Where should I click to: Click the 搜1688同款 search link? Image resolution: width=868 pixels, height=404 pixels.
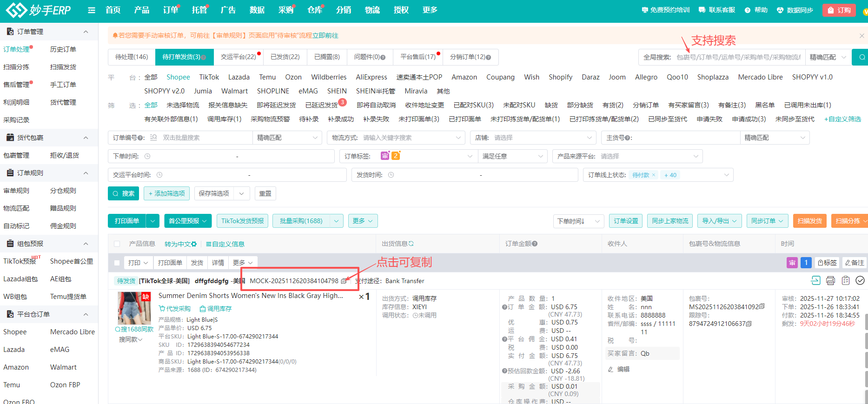[134, 329]
